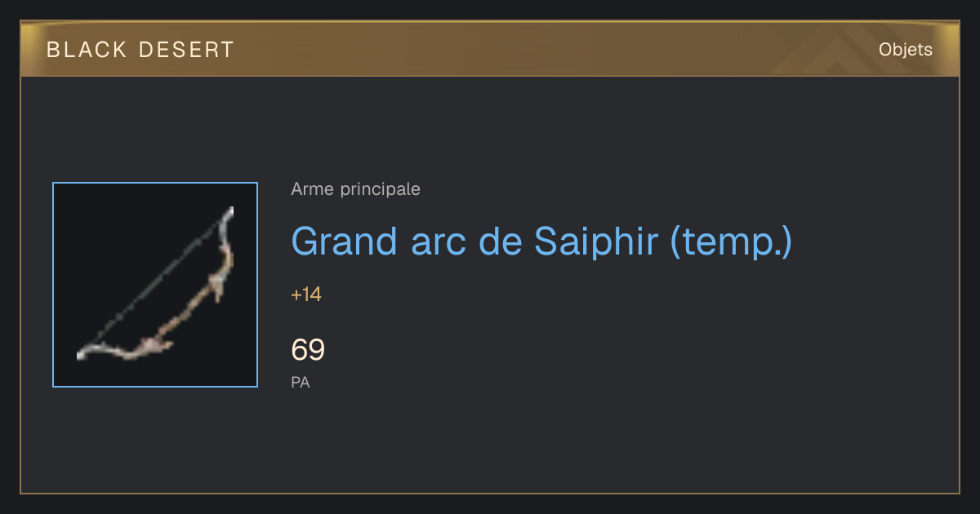
Task: Click the (temp.) suffix in item name
Action: [x=731, y=242]
